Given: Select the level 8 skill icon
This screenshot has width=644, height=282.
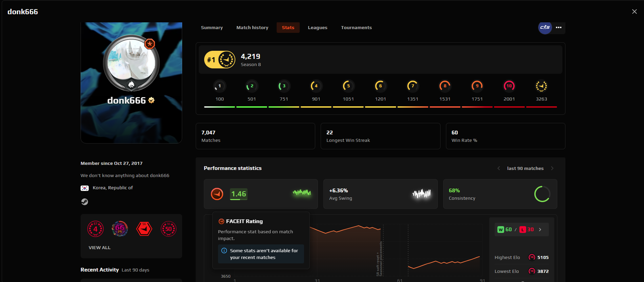Looking at the screenshot, I should coord(445,86).
